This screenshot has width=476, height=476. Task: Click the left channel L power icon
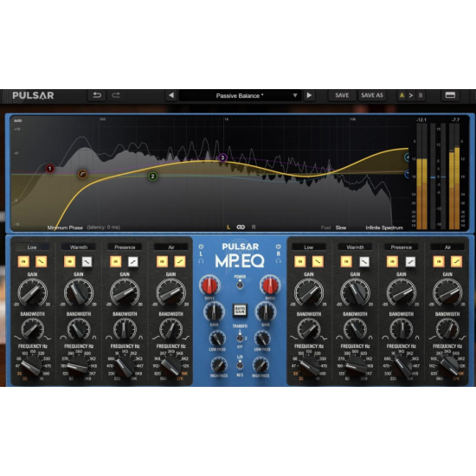[x=201, y=247]
